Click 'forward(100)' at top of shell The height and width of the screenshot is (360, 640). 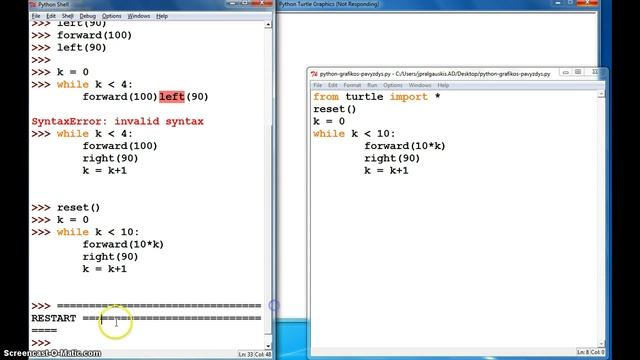[94, 35]
